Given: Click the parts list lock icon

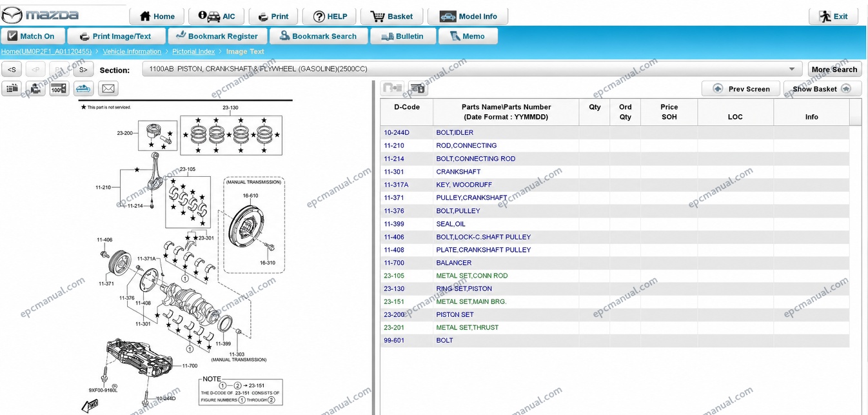Looking at the screenshot, I should pos(418,88).
